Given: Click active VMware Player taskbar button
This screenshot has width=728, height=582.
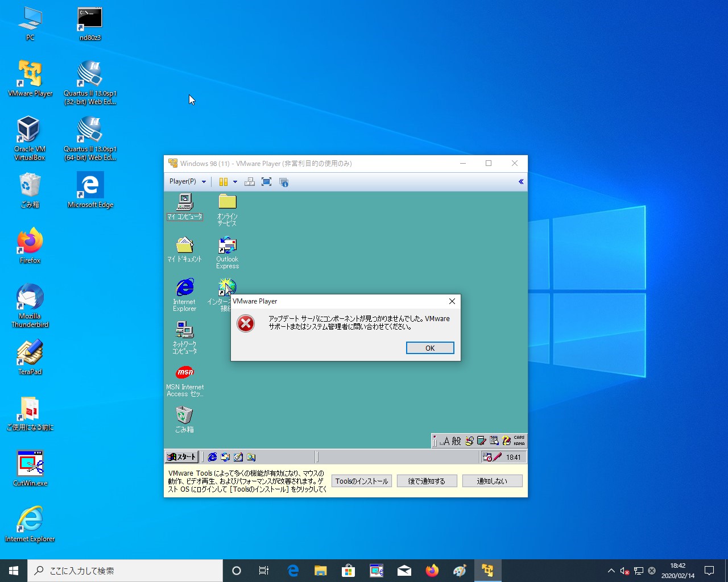Looking at the screenshot, I should pos(488,571).
